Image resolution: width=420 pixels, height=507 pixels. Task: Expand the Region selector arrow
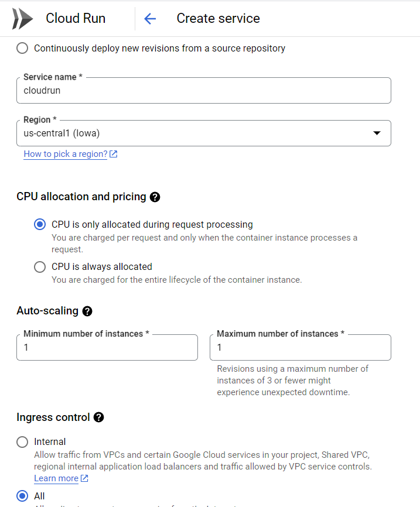click(377, 133)
